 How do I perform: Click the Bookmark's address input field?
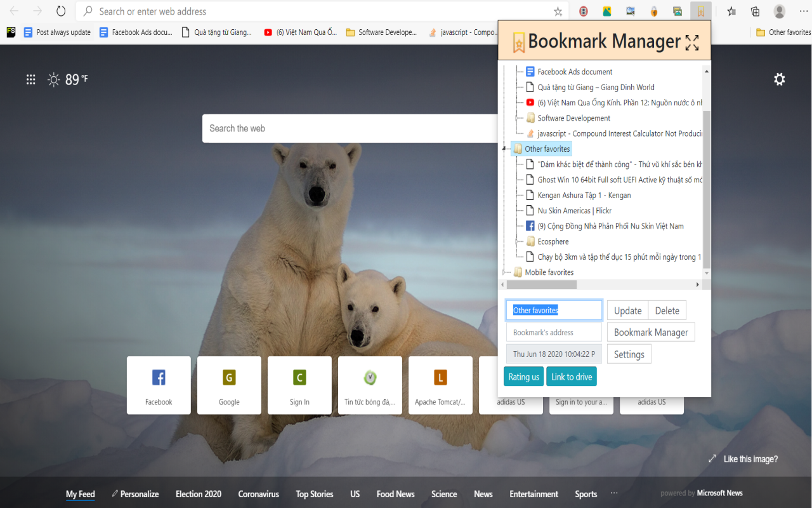point(554,332)
